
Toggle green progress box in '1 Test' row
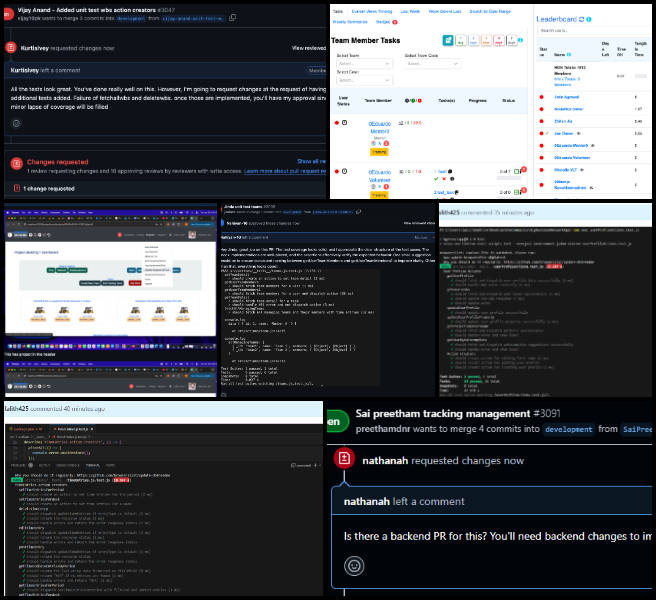click(x=517, y=172)
